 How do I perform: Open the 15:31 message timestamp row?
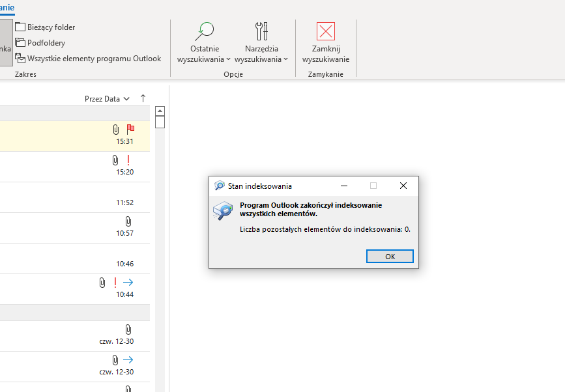(x=124, y=141)
